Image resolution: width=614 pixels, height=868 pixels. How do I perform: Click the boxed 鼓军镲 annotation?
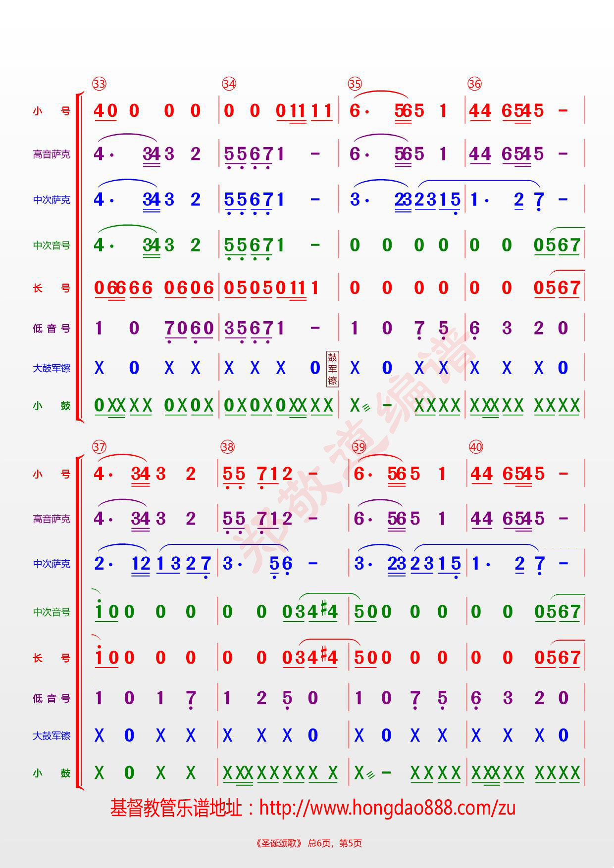click(332, 369)
